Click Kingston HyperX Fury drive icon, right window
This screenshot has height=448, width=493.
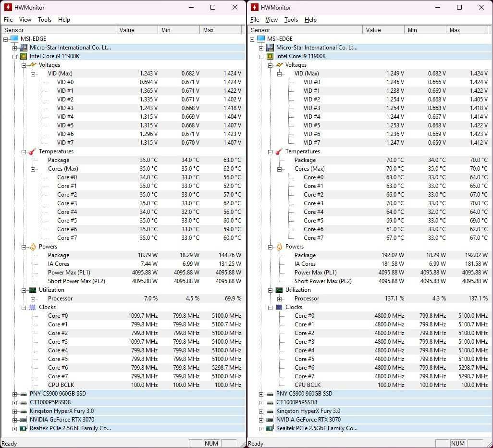[x=270, y=411]
